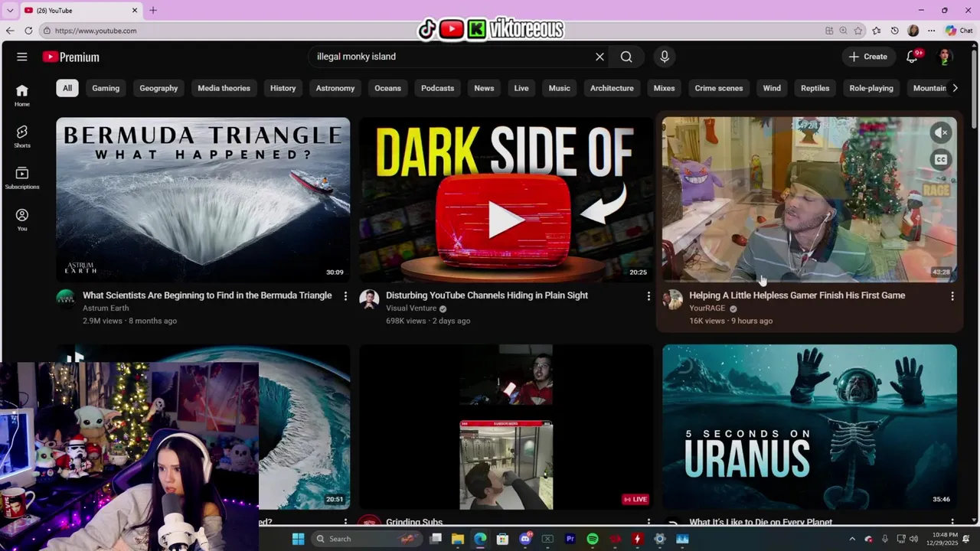
Task: Select the Media theories chip
Action: [224, 88]
